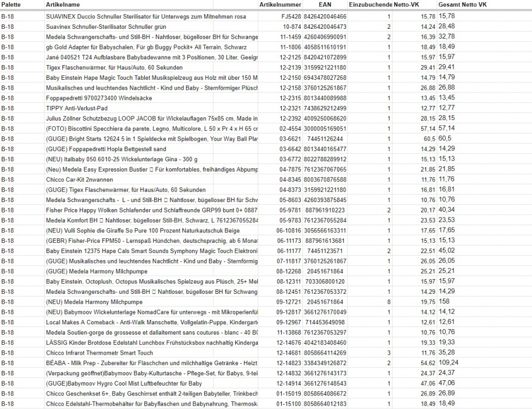Select the total value 45,02
This screenshot has height=409, width=532.
[x=446, y=250]
